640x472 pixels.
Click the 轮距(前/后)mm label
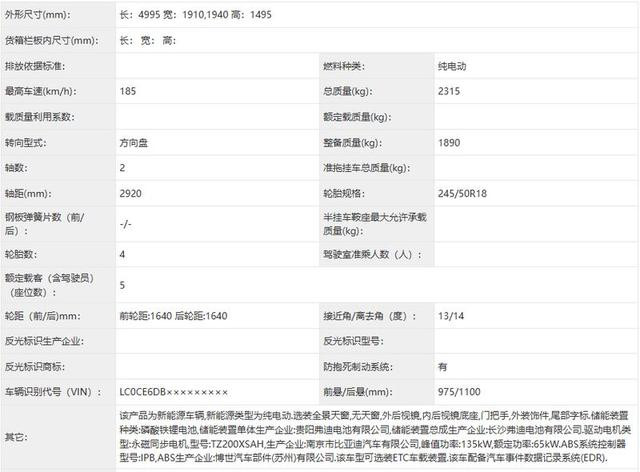pos(43,316)
